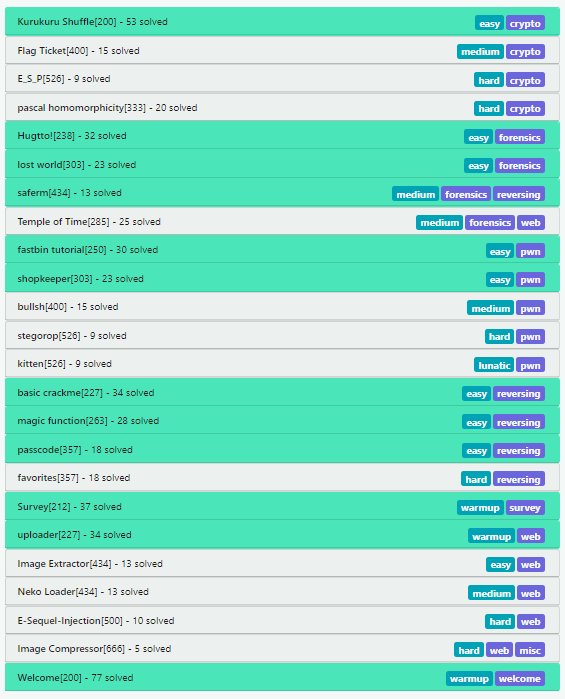Open the Kurukuru Shuffle challenge row
The width and height of the screenshot is (565, 699).
[x=282, y=21]
